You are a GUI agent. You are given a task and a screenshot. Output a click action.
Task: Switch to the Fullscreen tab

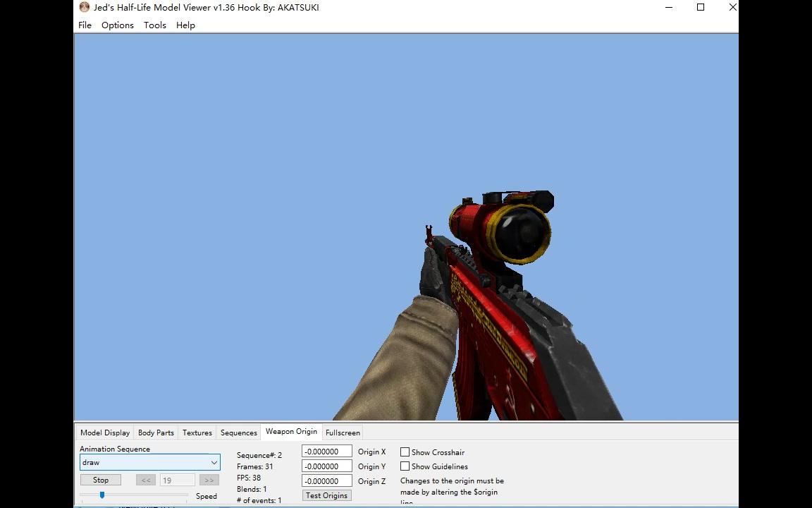click(x=343, y=433)
